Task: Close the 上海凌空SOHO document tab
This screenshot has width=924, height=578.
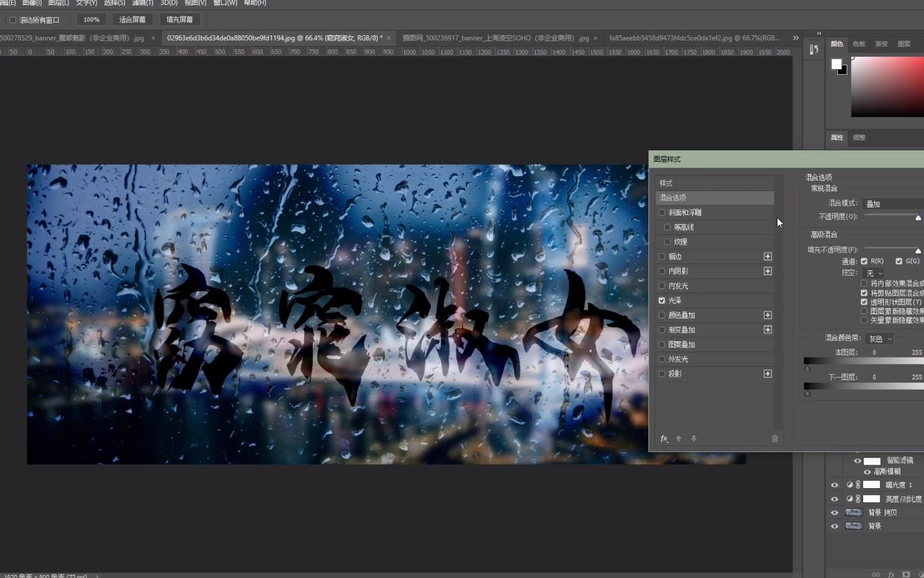Action: coord(595,38)
